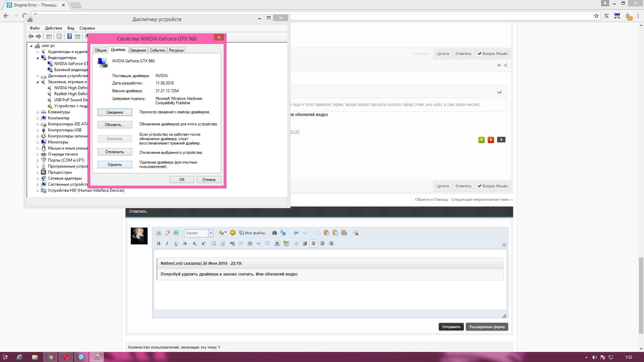Image resolution: width=644 pixels, height=362 pixels.
Task: Insert a numbered list
Action: click(x=222, y=244)
